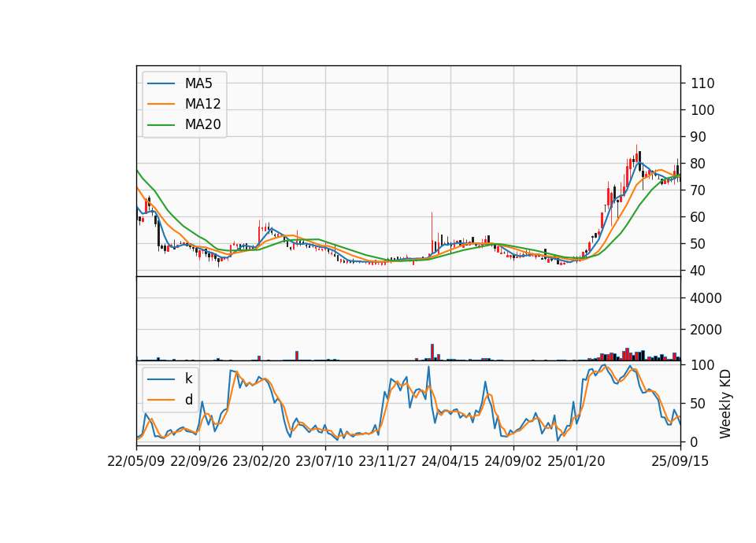756x543 pixels.
Task: Click the k legend label
Action: [x=188, y=379]
